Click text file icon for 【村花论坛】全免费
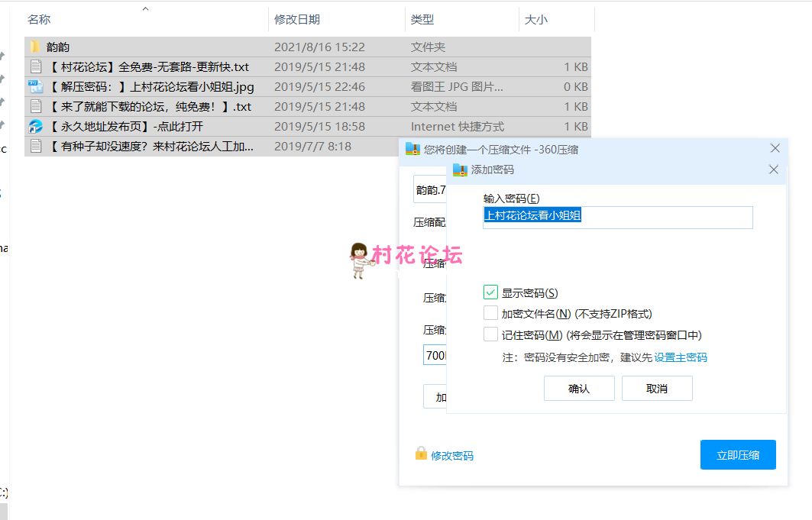The image size is (812, 520). (x=36, y=66)
